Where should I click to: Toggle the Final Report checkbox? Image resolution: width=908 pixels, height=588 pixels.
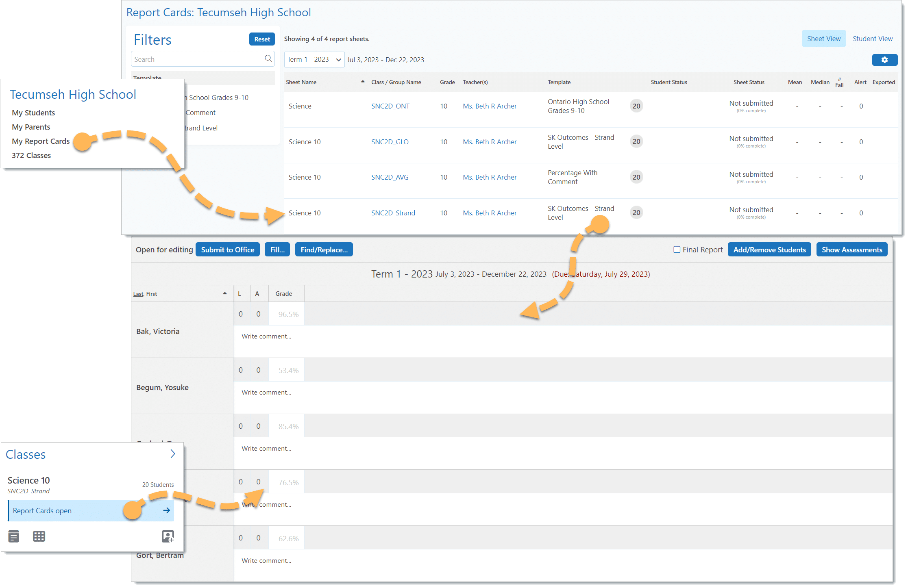point(677,250)
